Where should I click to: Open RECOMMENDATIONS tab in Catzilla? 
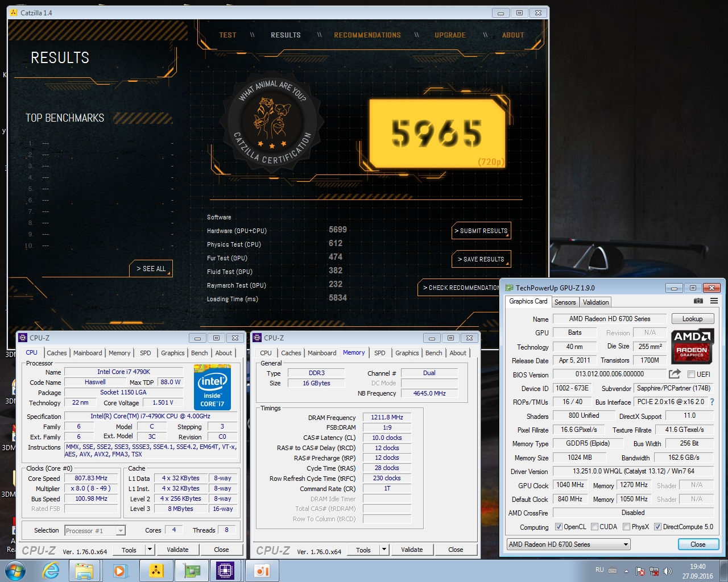pos(367,35)
